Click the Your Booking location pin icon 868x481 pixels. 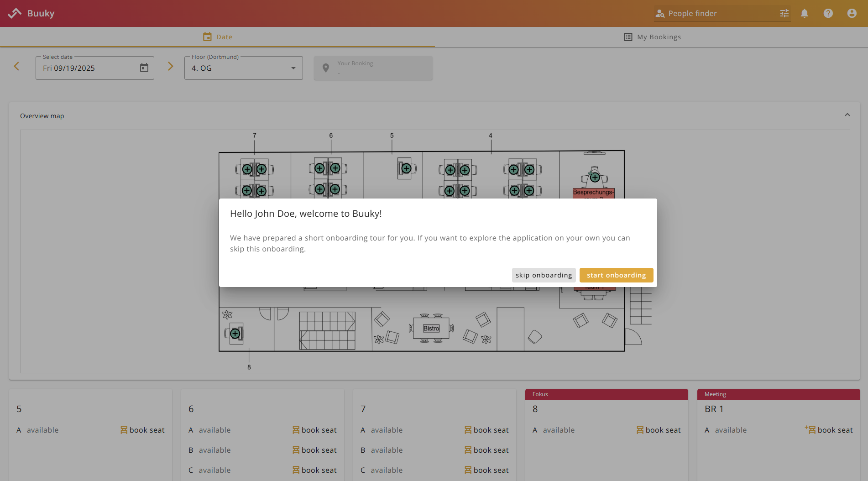click(325, 68)
